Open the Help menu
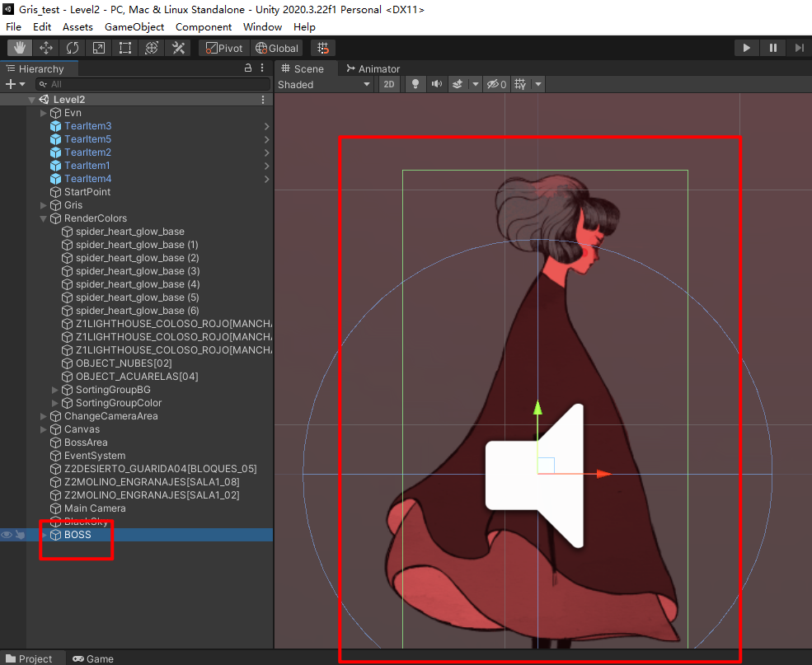This screenshot has width=812, height=665. 304,27
